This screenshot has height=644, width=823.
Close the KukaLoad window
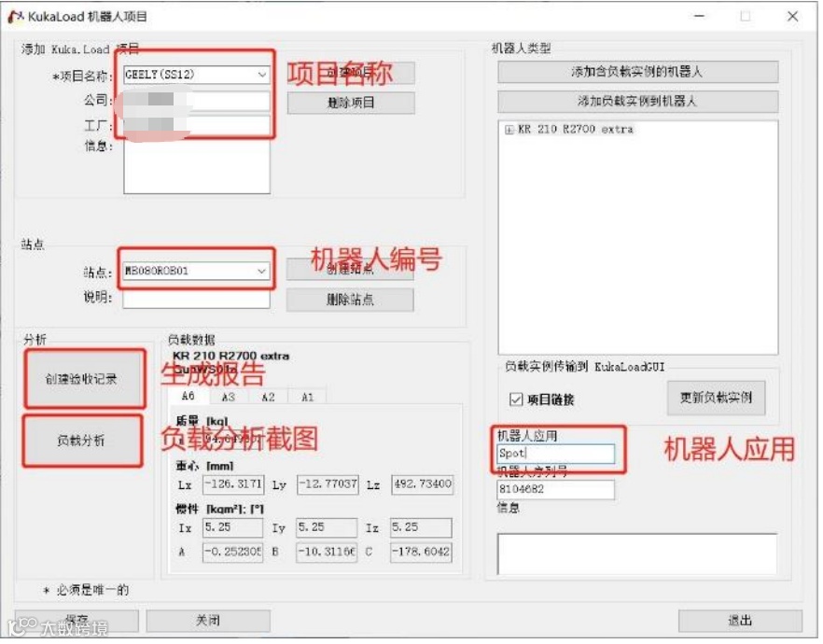coord(792,16)
